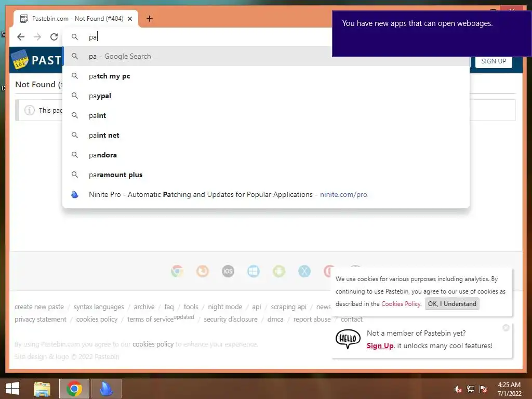Image resolution: width=532 pixels, height=399 pixels.
Task: Toggle 'night mode' footer link
Action: (225, 307)
